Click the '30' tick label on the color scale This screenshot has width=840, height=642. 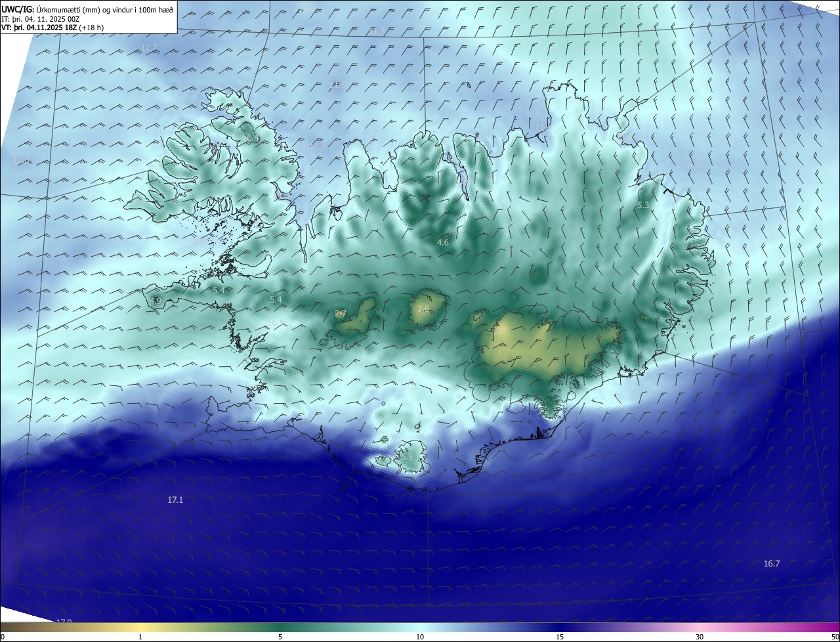700,637
